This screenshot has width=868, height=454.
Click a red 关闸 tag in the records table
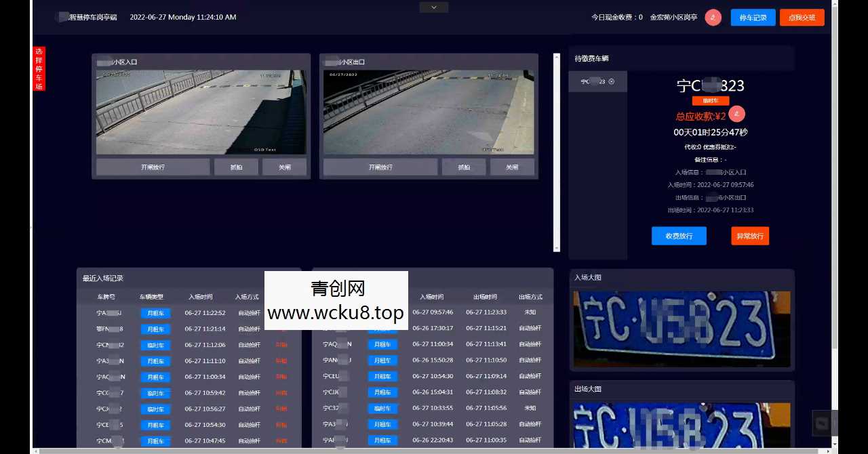pos(281,344)
